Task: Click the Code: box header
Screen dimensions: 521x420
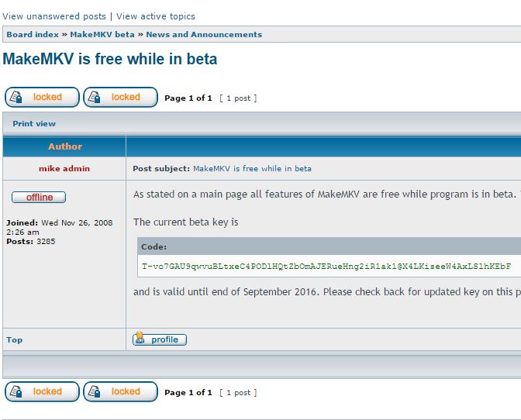Action: (154, 247)
